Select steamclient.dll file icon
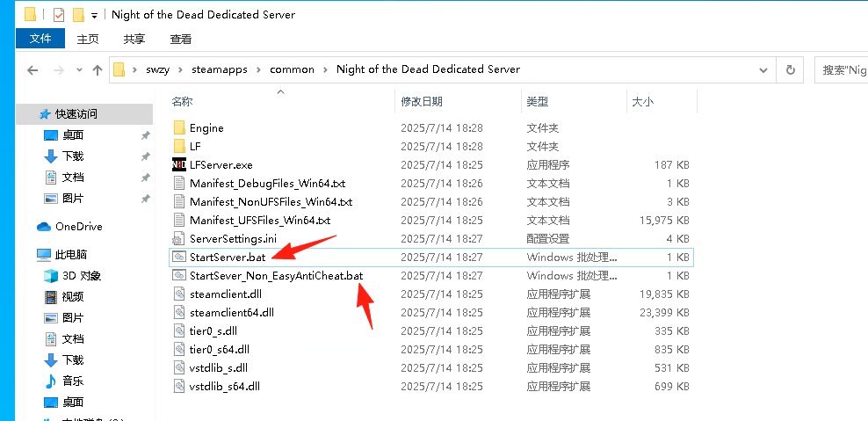The image size is (868, 421). (x=179, y=294)
